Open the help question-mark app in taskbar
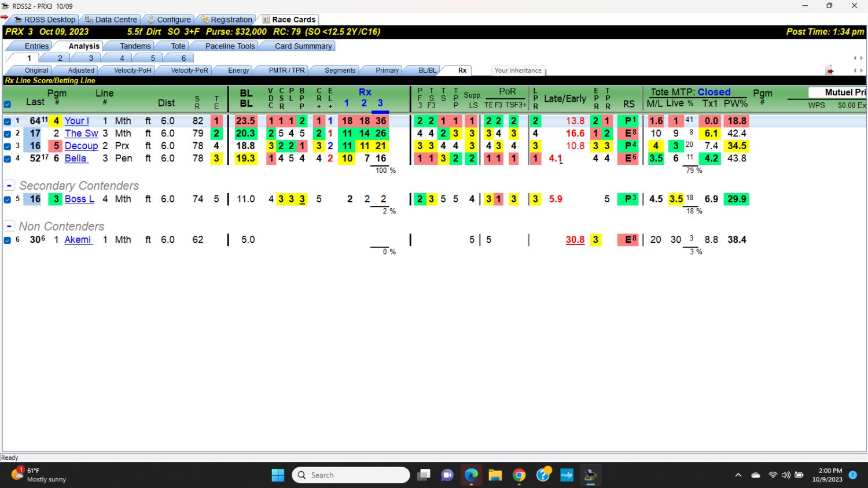Screen dimensions: 868x488 click(x=543, y=475)
